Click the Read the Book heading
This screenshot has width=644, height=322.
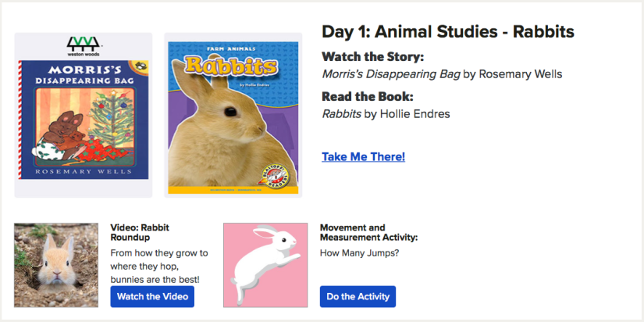pos(367,97)
